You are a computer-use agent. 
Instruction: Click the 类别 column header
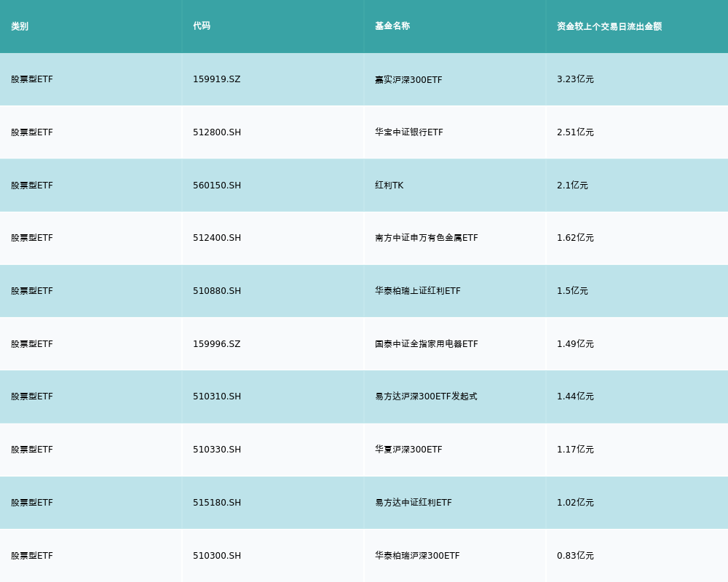click(20, 26)
